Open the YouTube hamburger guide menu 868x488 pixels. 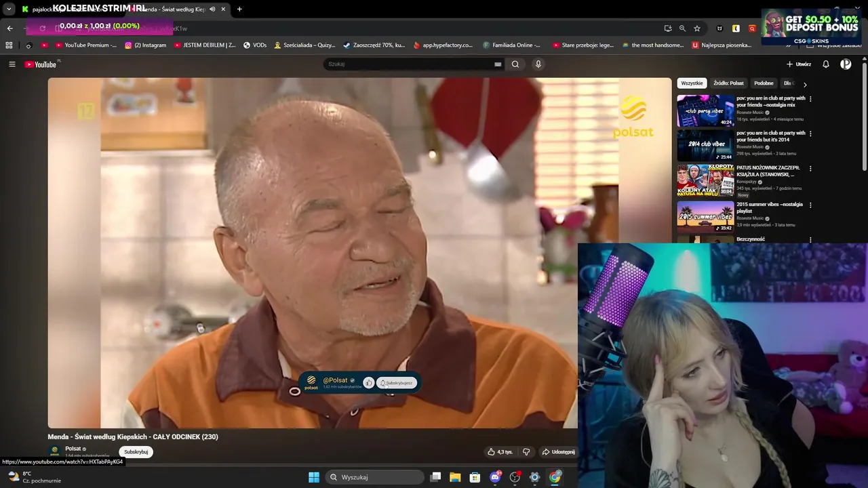[12, 64]
